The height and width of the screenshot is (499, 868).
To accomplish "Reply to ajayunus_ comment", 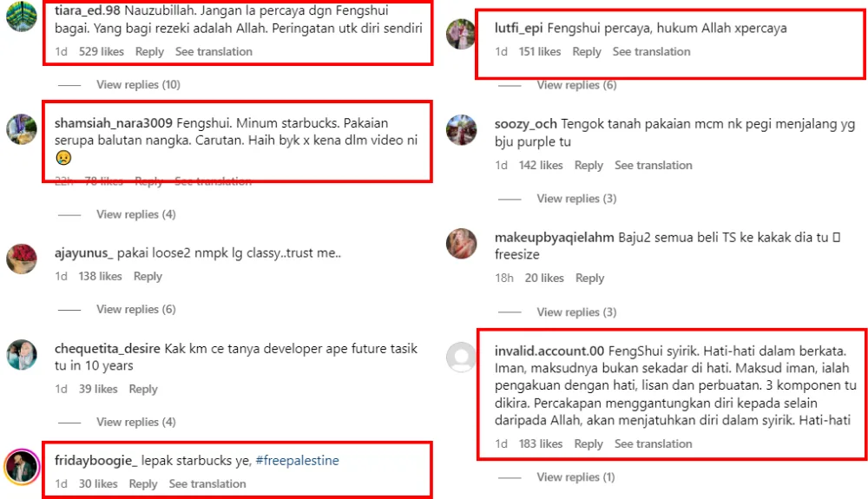I will (148, 276).
